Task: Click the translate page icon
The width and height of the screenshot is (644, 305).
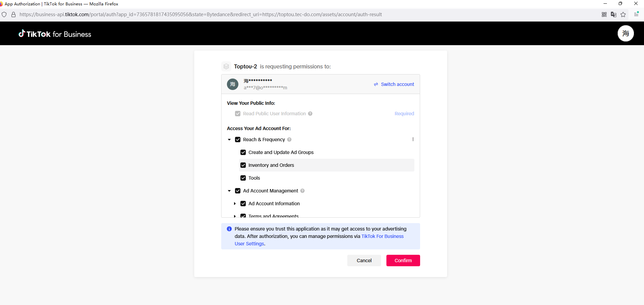Action: 614,14
